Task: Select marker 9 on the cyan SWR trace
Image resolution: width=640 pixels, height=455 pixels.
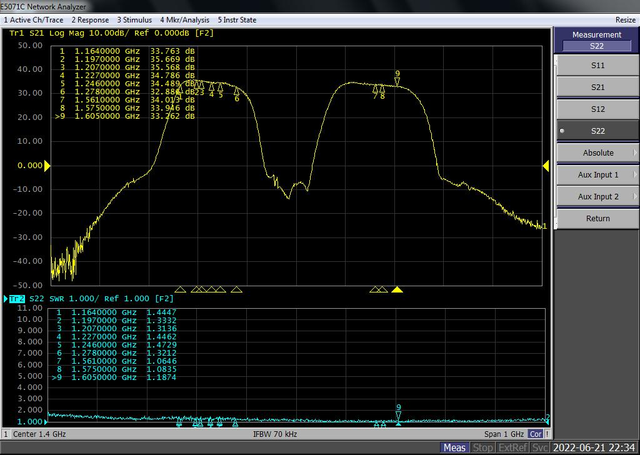Action: 398,415
